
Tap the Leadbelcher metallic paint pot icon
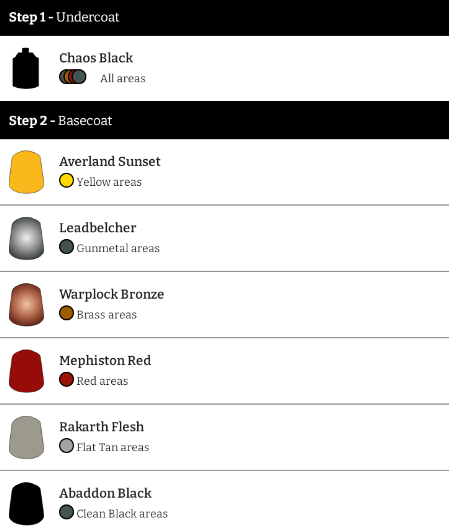coord(26,239)
